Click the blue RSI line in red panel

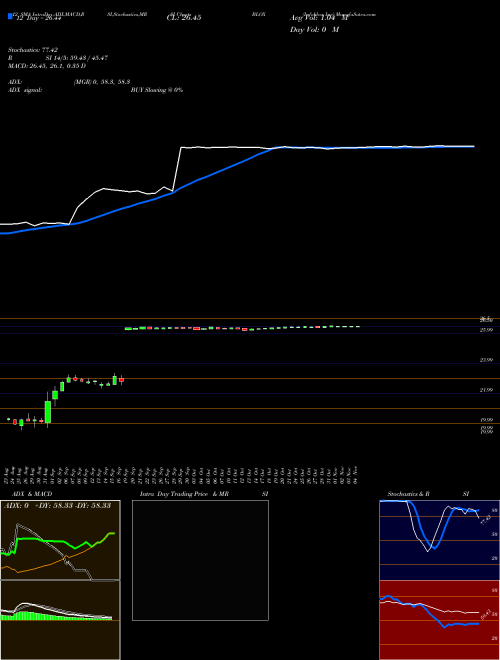pos(429,612)
